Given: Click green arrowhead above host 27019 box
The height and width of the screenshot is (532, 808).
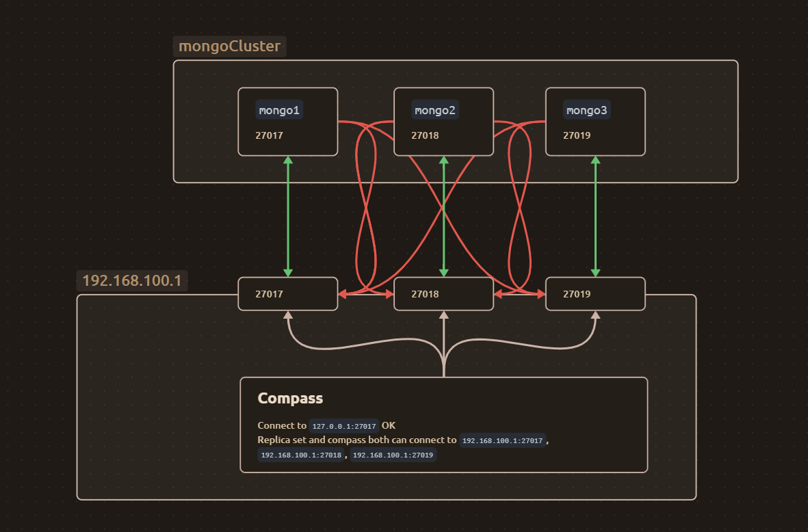Looking at the screenshot, I should point(595,273).
